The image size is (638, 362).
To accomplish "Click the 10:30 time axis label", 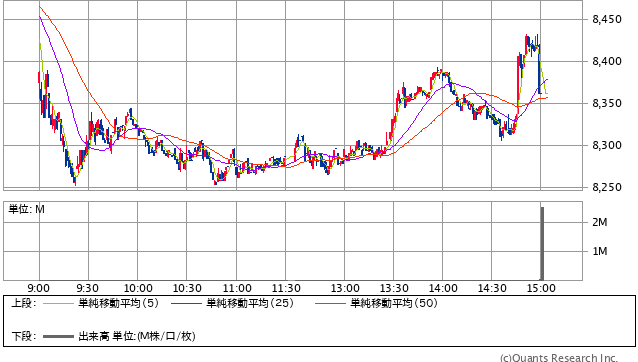I will coord(187,288).
